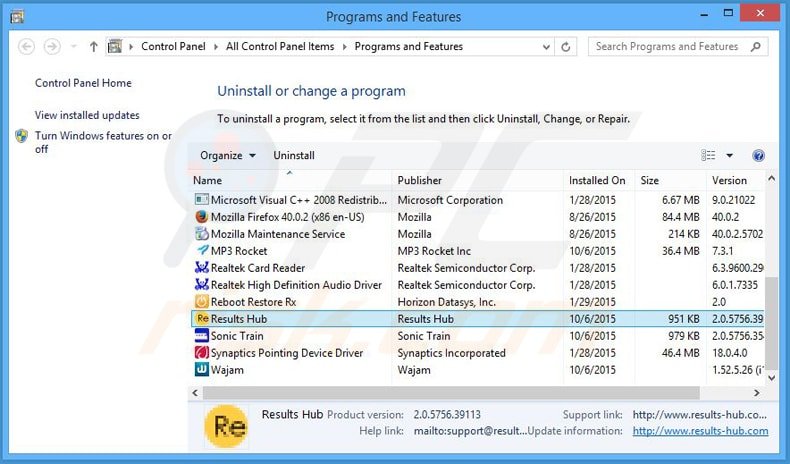Select Mozilla Firefox 40.0.2 (x86 en-US) row
The image size is (790, 464).
(478, 217)
